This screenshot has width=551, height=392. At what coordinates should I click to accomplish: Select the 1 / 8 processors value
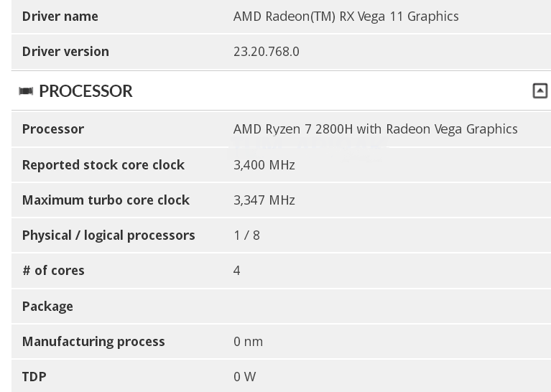[x=246, y=235]
